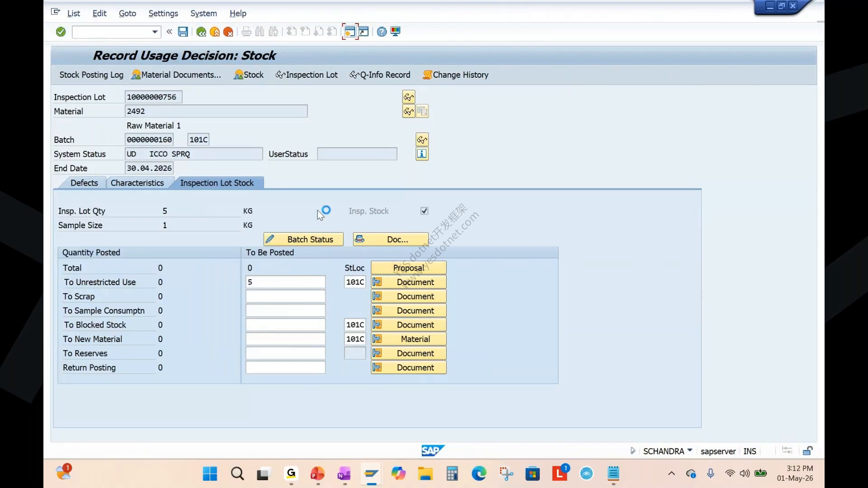868x488 pixels.
Task: Click the blue Help question mark icon
Action: pos(382,32)
